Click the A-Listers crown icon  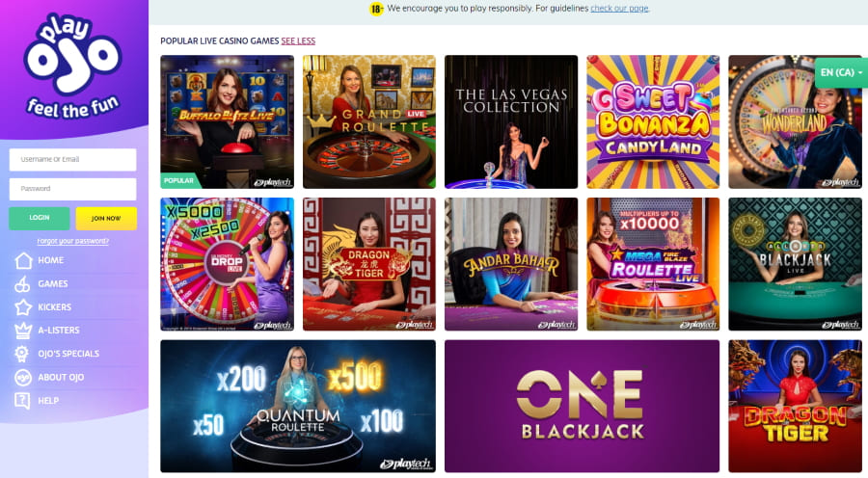click(x=23, y=331)
